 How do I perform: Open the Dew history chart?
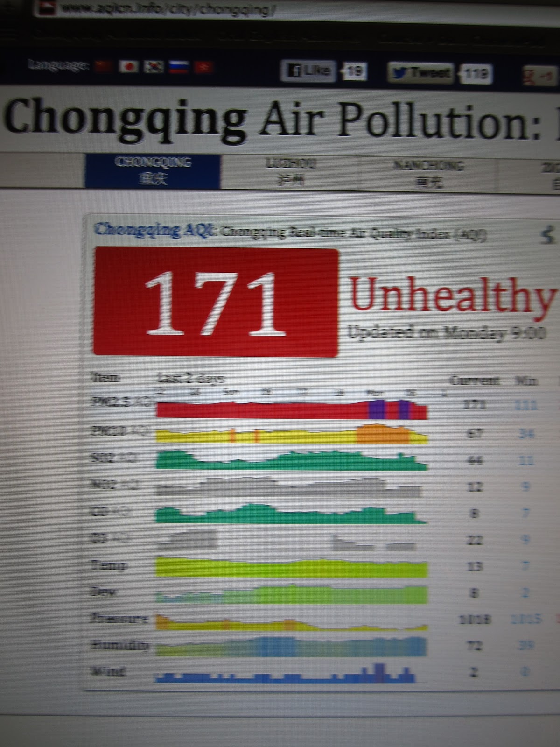click(292, 594)
